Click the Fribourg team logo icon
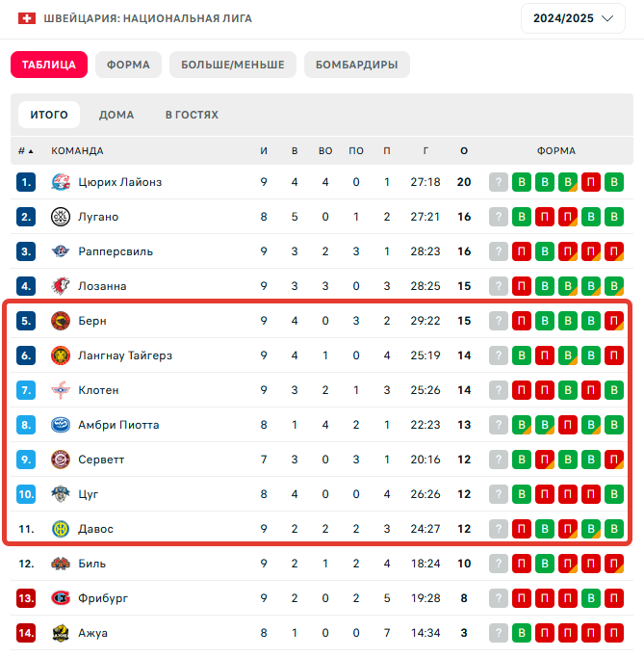 coord(61,598)
